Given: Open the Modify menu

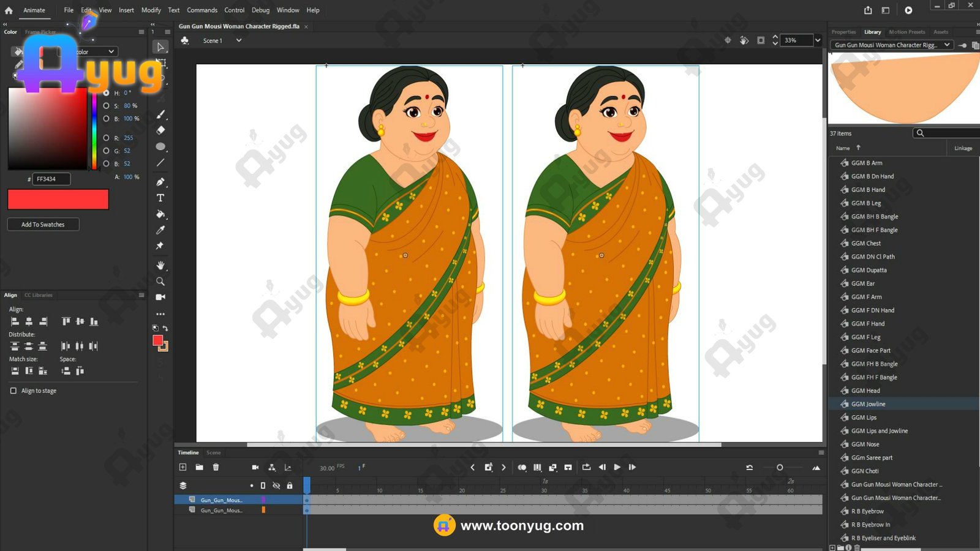Looking at the screenshot, I should [x=151, y=10].
